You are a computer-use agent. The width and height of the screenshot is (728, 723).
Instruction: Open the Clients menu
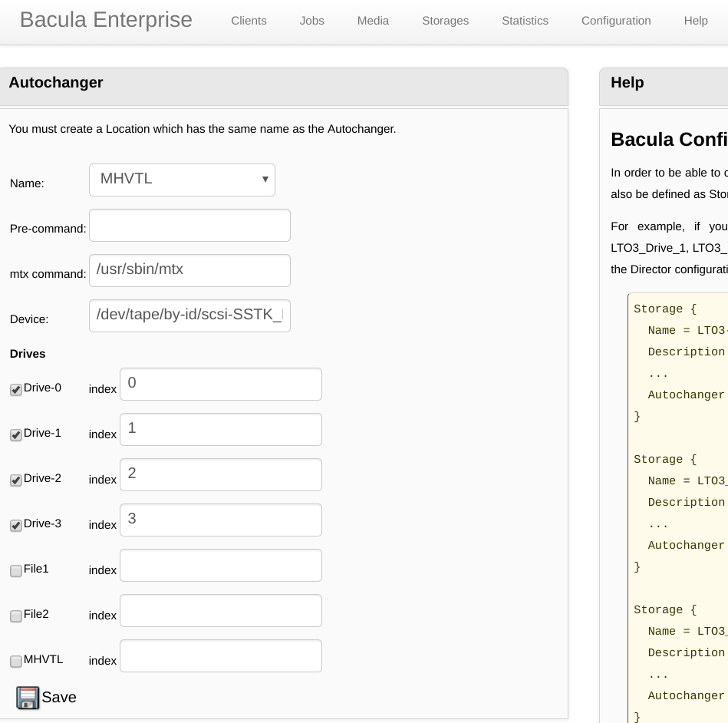[249, 21]
